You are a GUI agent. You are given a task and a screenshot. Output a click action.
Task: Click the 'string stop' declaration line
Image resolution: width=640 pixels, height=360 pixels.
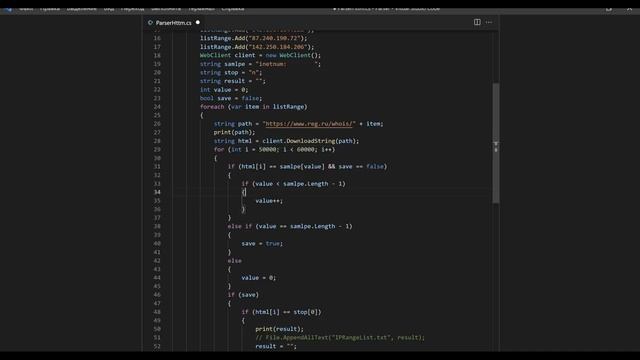coord(231,72)
